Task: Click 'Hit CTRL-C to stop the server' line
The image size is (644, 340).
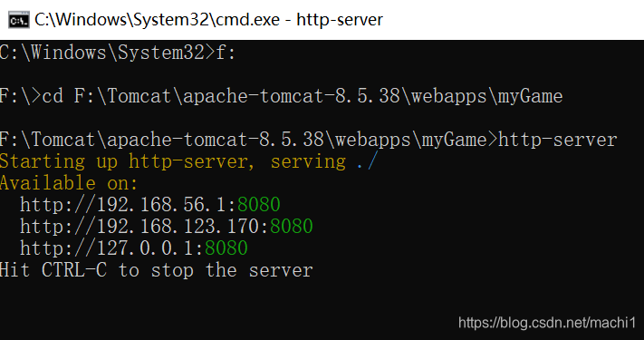Action: (157, 270)
